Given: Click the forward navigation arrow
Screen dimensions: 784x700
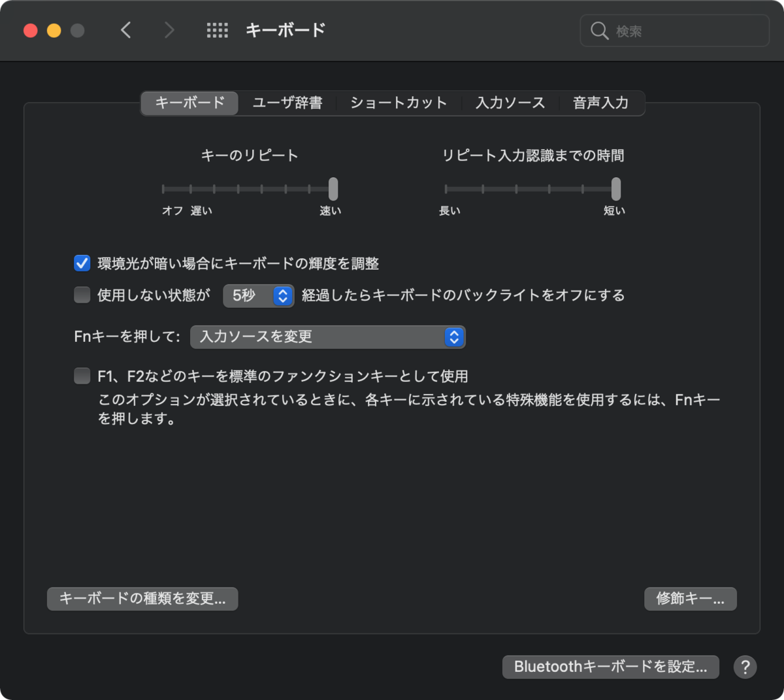Looking at the screenshot, I should [169, 29].
